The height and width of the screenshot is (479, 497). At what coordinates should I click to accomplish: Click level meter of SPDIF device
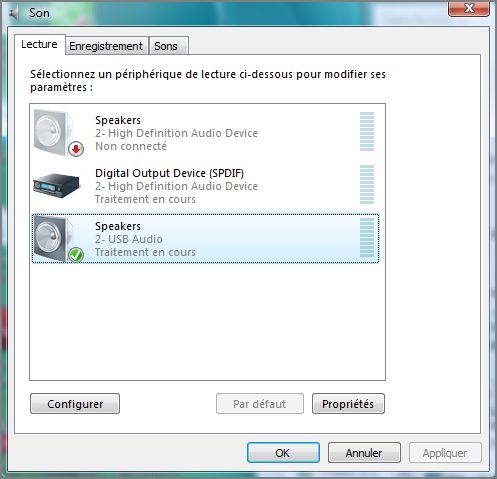(367, 184)
